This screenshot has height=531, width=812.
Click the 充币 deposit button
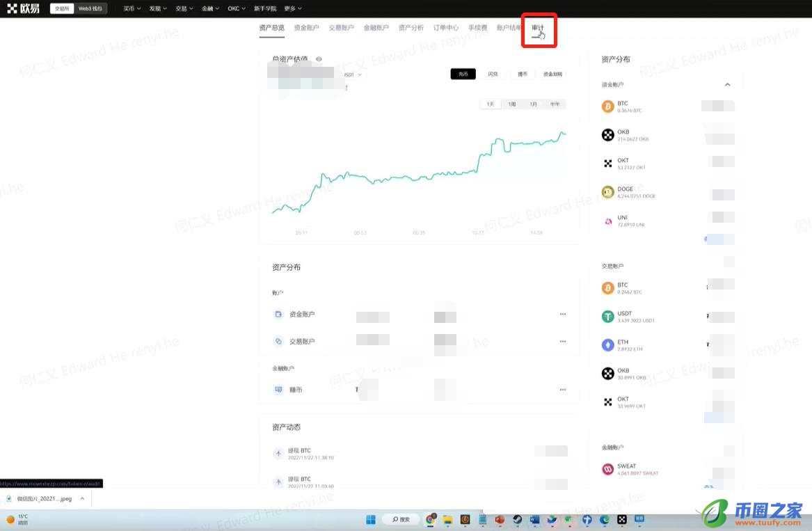tap(463, 74)
